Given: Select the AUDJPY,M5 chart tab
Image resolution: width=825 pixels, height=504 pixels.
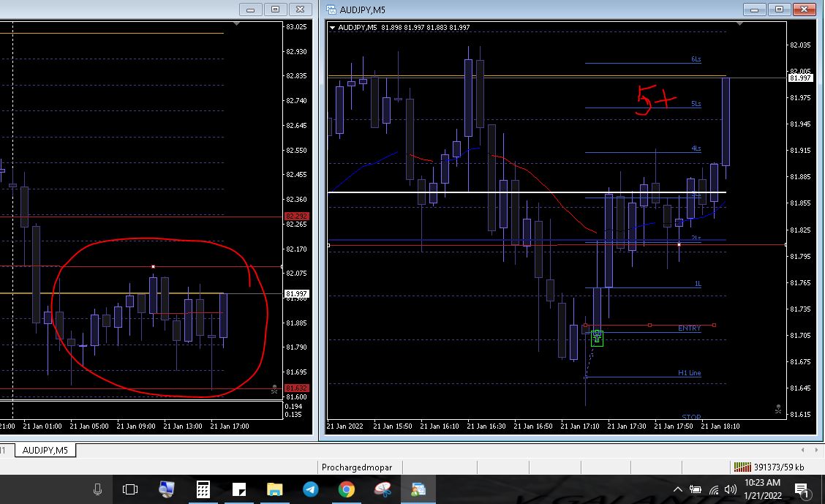Looking at the screenshot, I should [45, 451].
